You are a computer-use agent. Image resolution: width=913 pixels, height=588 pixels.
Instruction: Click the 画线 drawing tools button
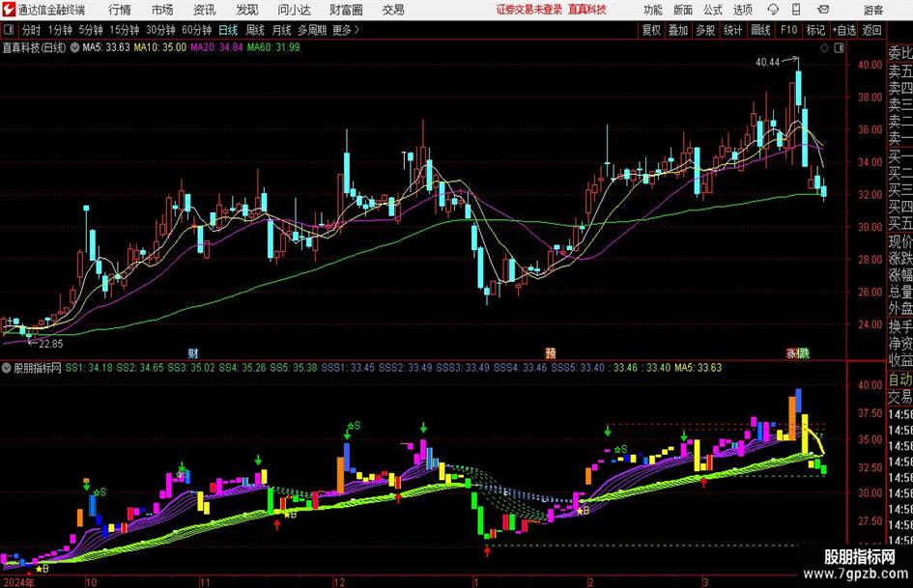click(x=760, y=30)
